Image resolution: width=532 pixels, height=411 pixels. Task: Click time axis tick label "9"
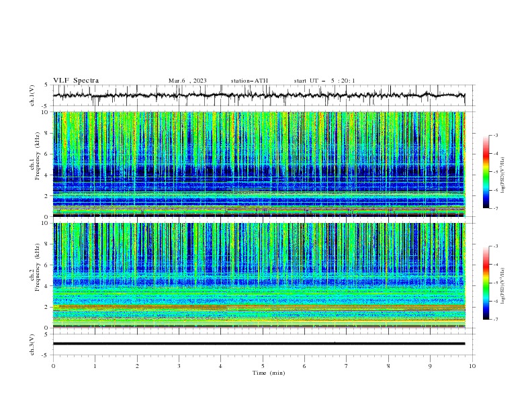pyautogui.click(x=430, y=366)
